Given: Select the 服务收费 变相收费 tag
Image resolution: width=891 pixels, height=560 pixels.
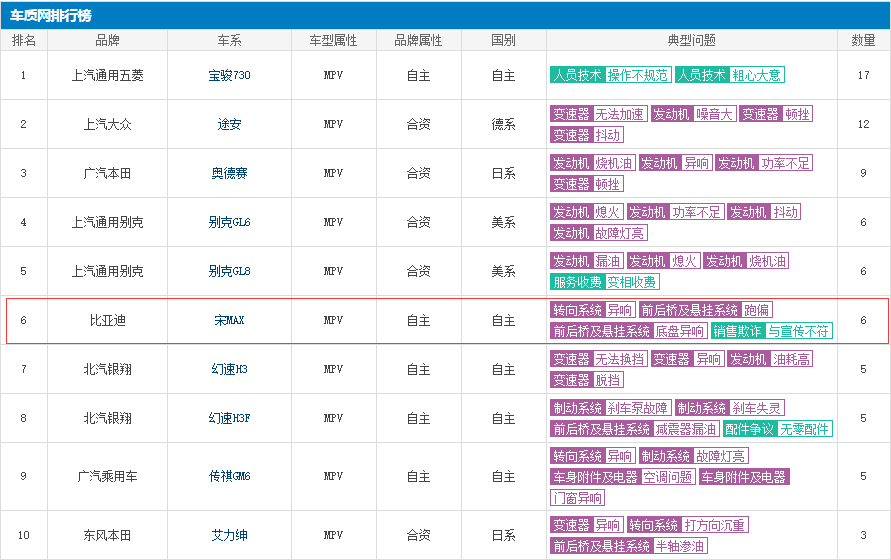Looking at the screenshot, I should 605,281.
